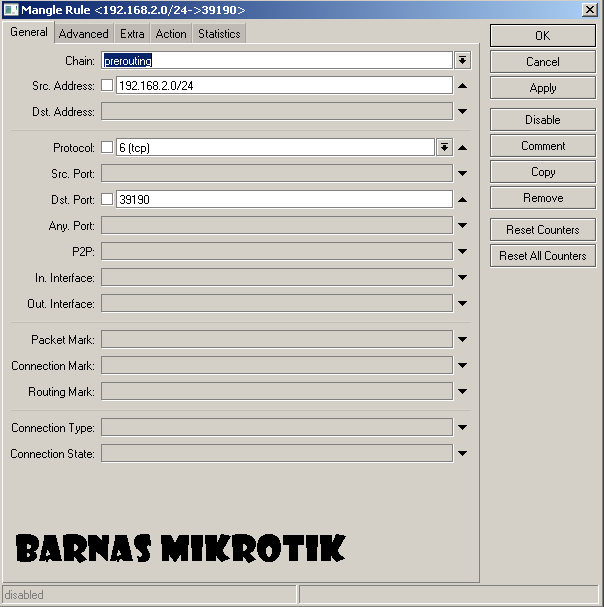Open the Chain dropdown list
The width and height of the screenshot is (604, 607).
(463, 60)
